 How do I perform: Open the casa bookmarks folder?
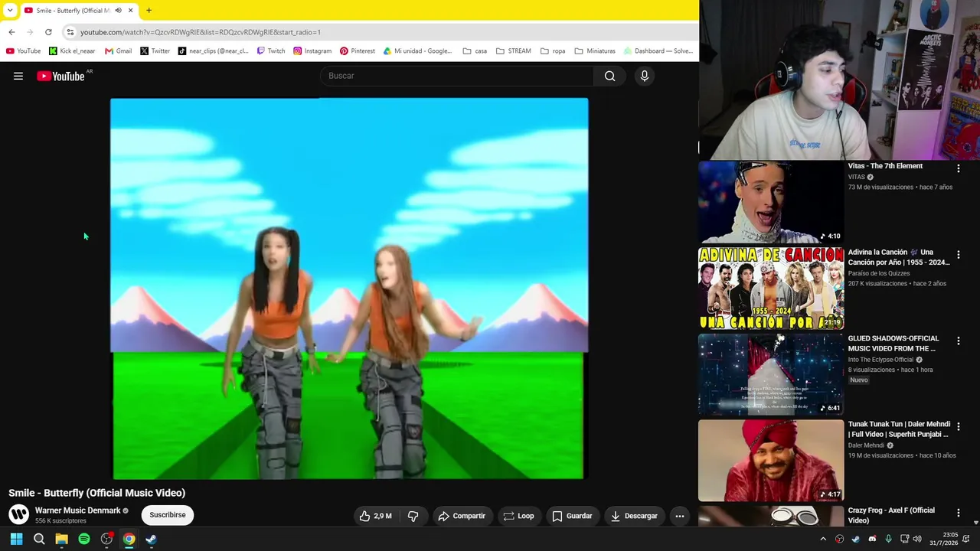[x=475, y=51]
